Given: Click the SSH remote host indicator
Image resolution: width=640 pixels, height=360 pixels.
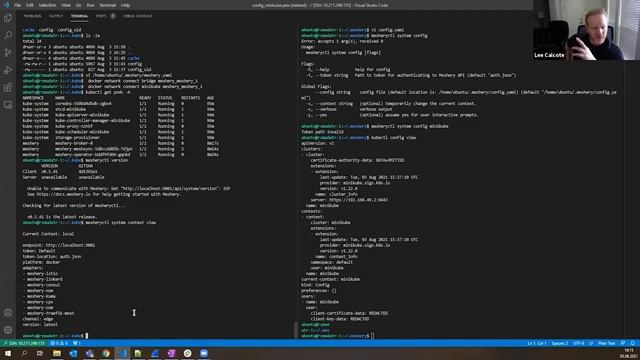Looking at the screenshot, I should click(24, 343).
